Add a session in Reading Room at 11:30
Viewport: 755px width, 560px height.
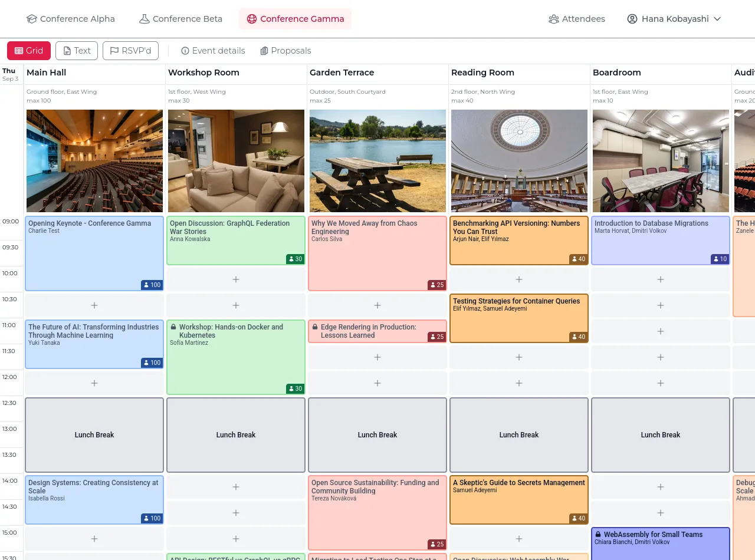519,357
